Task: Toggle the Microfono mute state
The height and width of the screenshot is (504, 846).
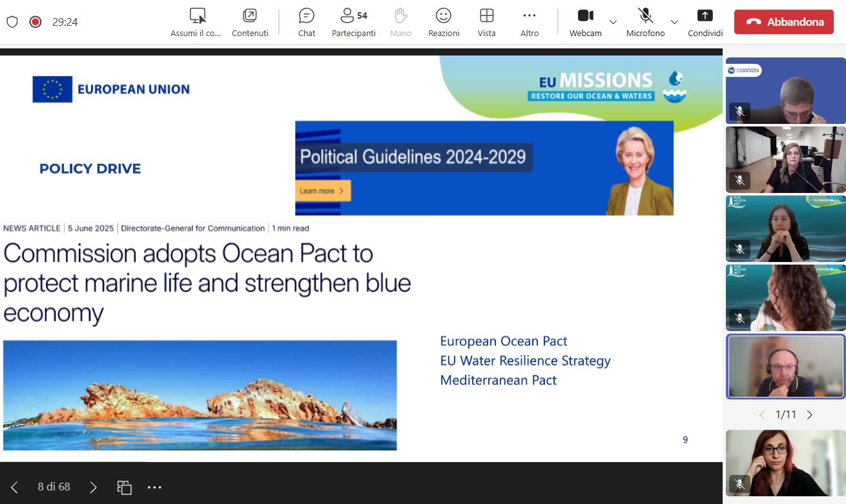Action: click(645, 22)
